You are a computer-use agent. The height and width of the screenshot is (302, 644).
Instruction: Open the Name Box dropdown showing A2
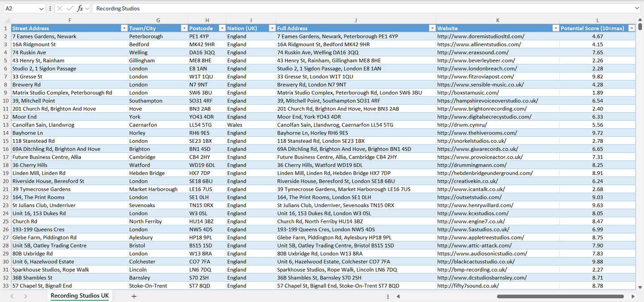[41, 8]
